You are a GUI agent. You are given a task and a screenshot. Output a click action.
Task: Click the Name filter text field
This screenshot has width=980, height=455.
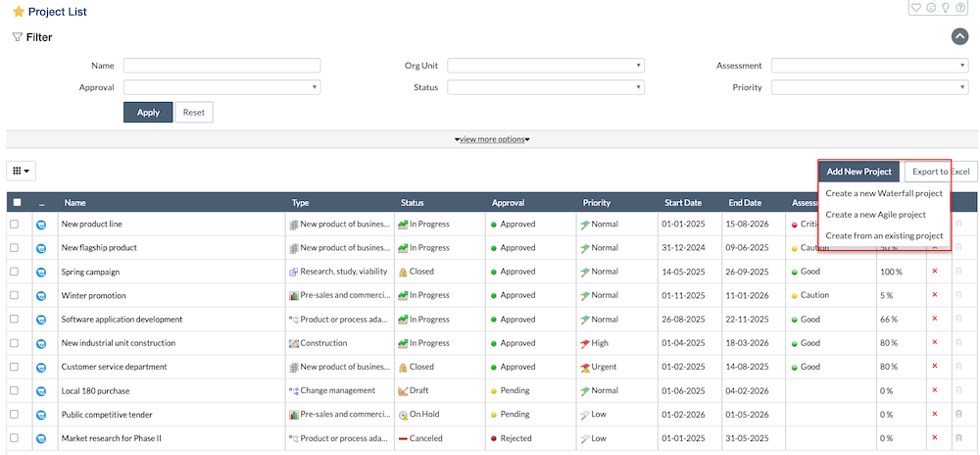222,66
